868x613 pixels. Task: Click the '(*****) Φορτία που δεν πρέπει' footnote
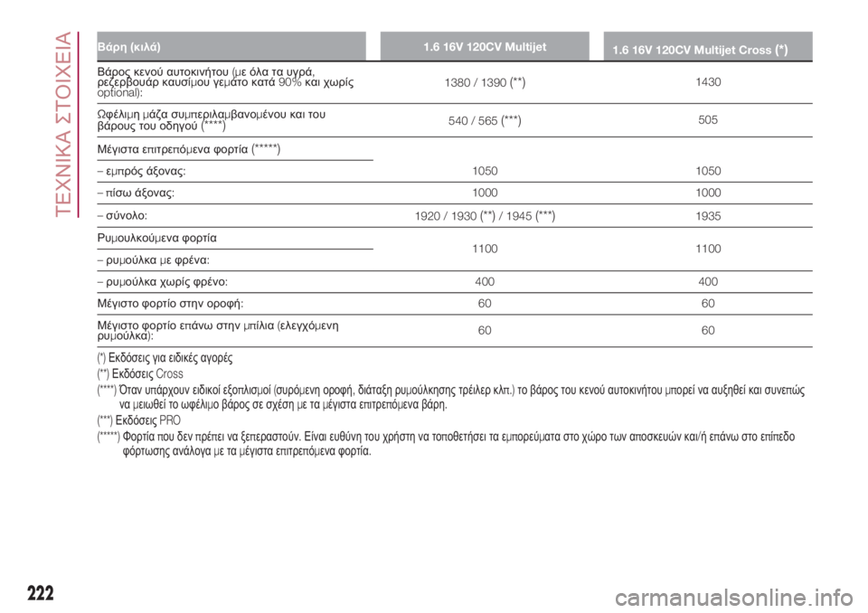tap(446, 444)
